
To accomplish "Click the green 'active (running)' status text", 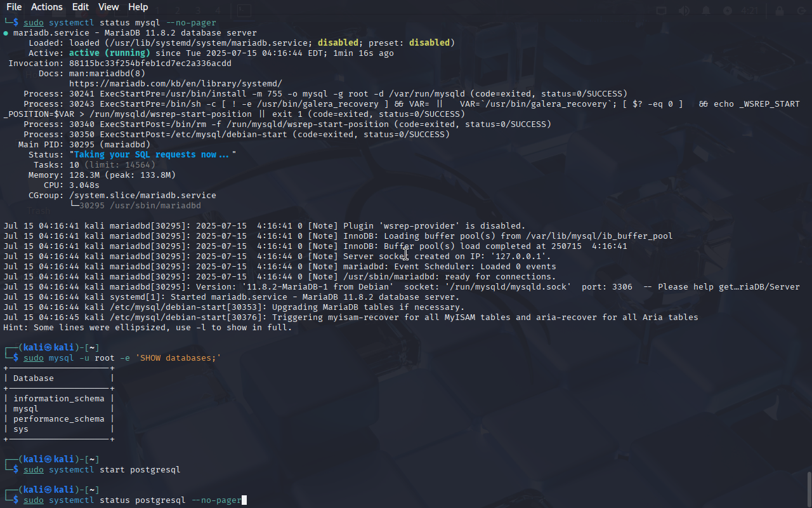I will click(110, 53).
